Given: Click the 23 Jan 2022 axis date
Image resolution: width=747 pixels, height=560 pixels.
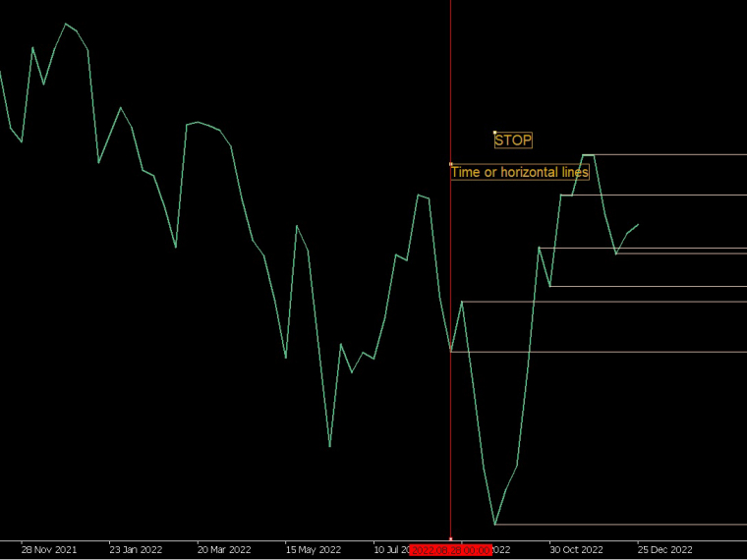Looking at the screenshot, I should [136, 550].
